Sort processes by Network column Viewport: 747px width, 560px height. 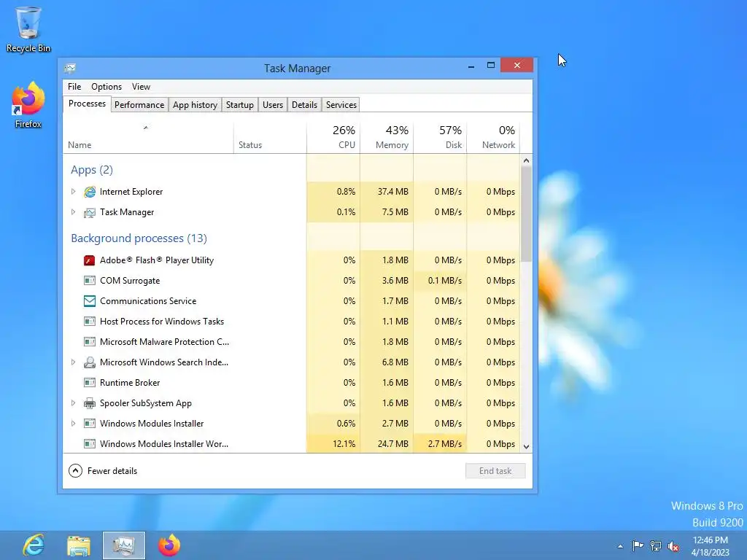click(494, 138)
